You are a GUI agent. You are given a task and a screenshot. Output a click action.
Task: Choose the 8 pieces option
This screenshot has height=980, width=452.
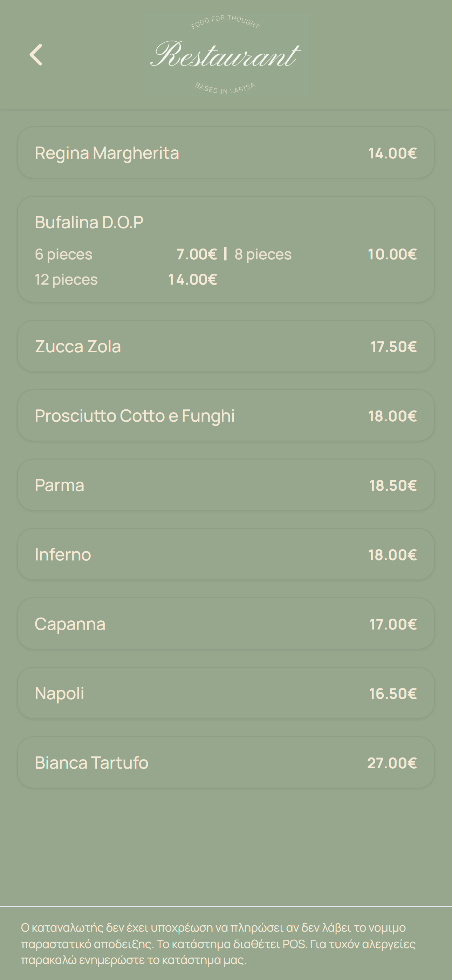[x=263, y=254]
